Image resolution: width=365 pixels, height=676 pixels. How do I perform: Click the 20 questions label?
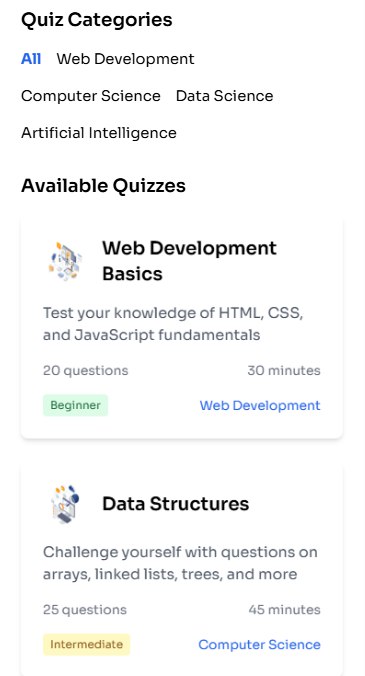85,370
